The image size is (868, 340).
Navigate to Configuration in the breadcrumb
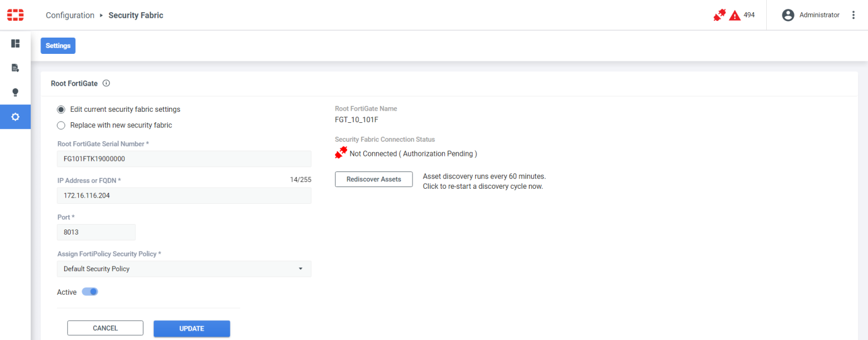pyautogui.click(x=70, y=15)
